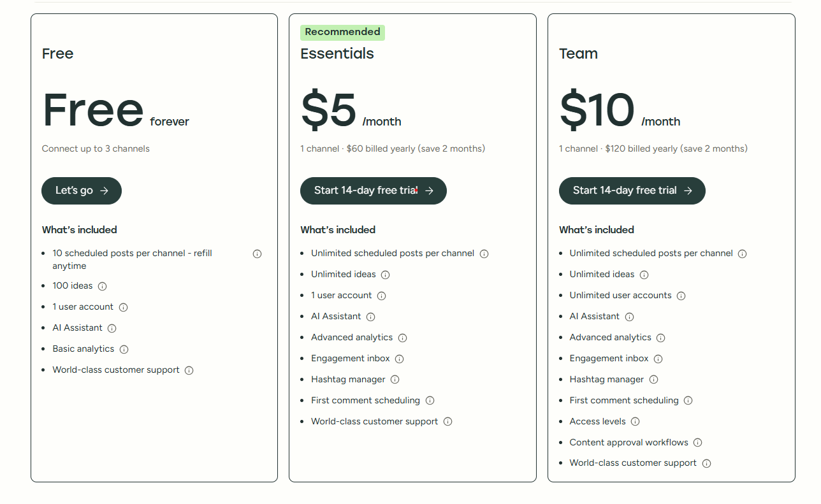Open info icon beside Team Hashtag manager
The image size is (821, 504).
click(653, 380)
